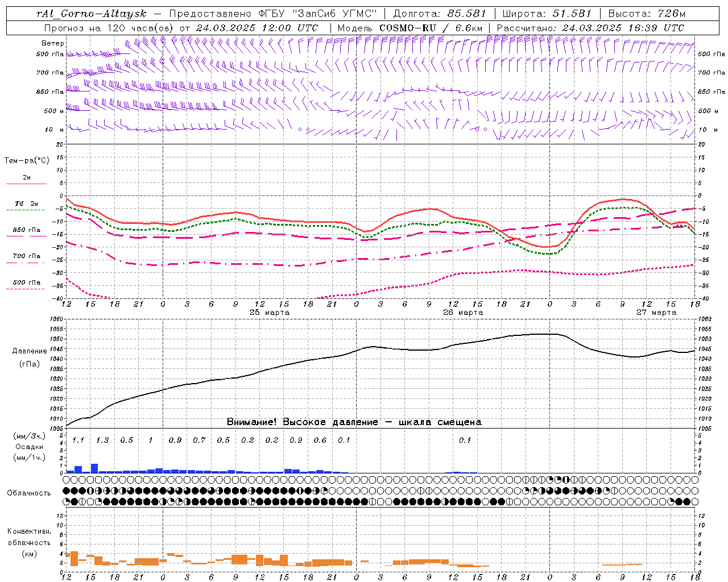Click the Облачность cloud cover label

29,493
